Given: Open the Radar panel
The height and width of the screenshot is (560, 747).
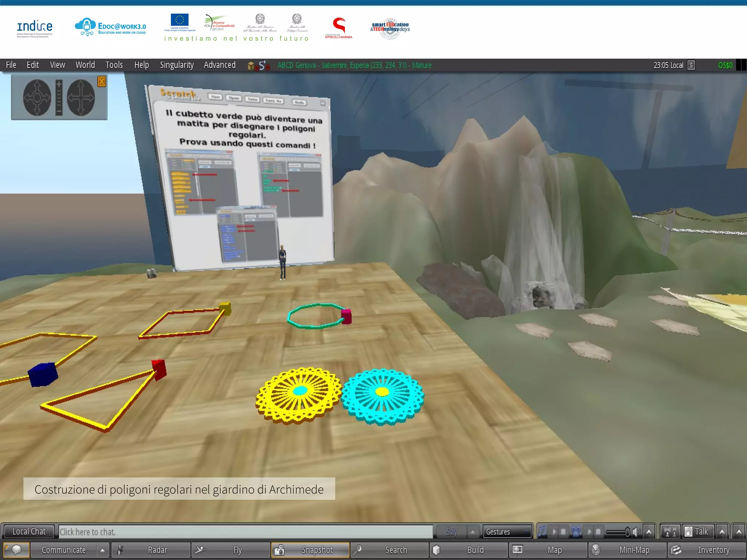Looking at the screenshot, I should pos(151,550).
